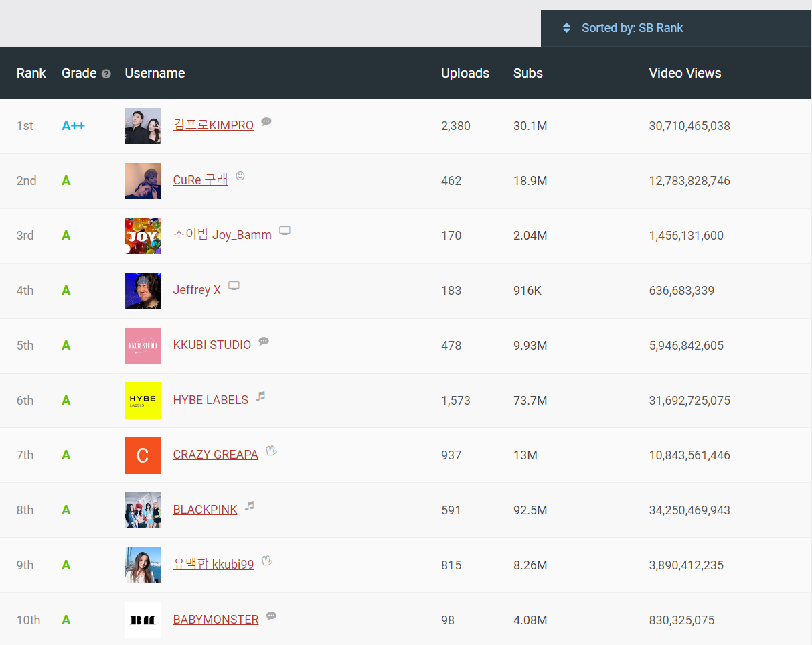812x645 pixels.
Task: Open the KKUBI STUDIO channel link
Action: pos(212,345)
